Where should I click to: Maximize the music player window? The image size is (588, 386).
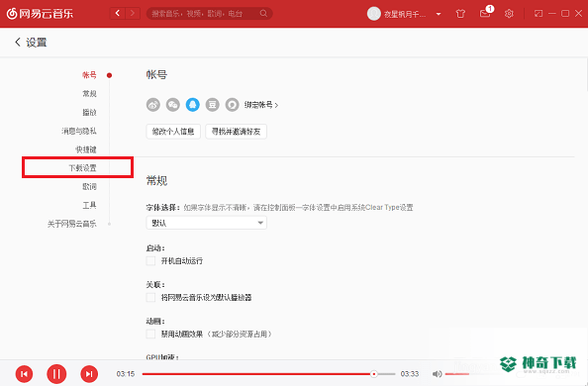tap(565, 14)
